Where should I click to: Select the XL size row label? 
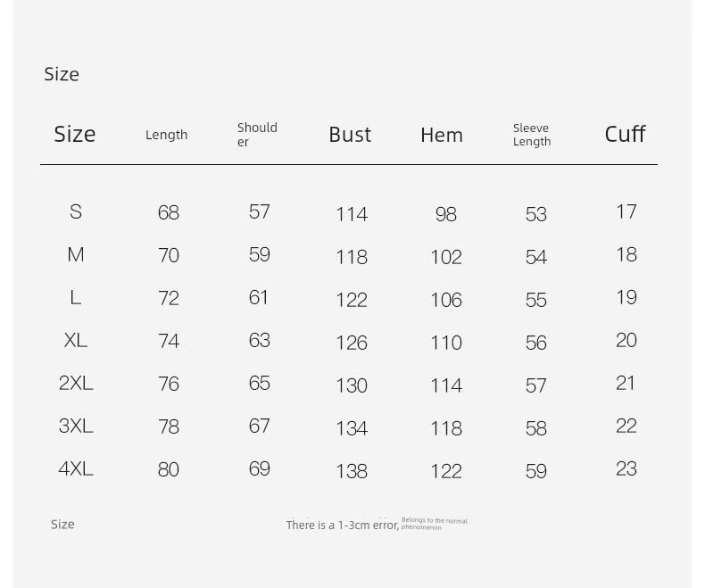[x=76, y=340]
